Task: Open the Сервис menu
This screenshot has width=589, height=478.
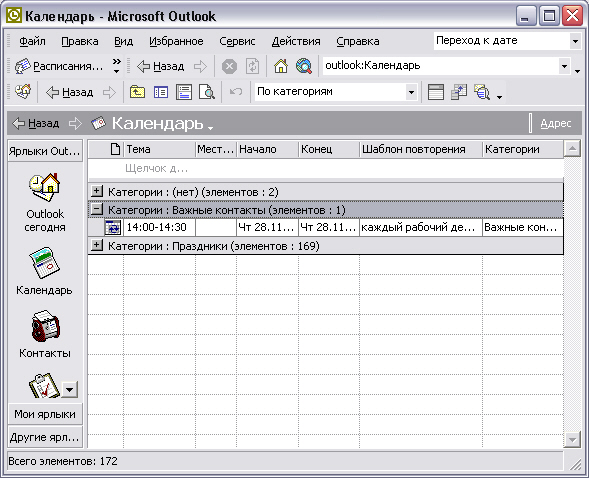Action: pos(237,41)
